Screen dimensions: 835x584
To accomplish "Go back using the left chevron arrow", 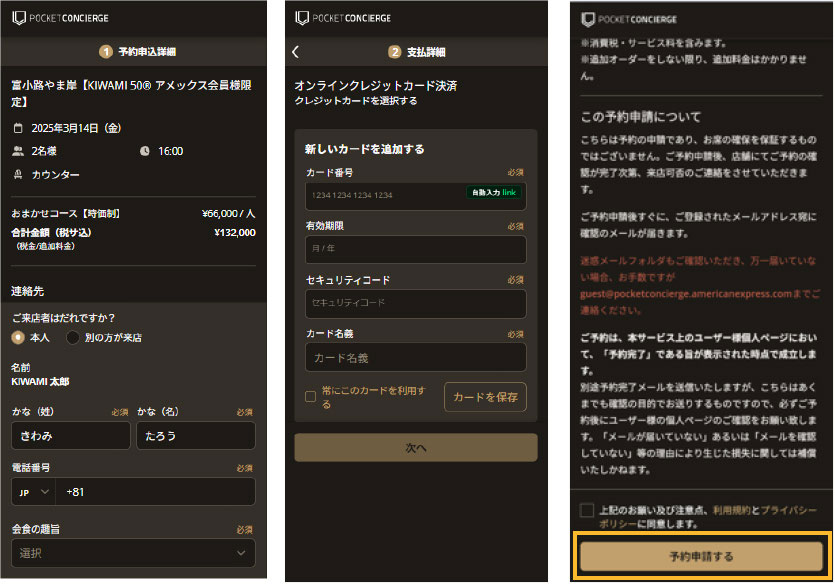I will click(x=296, y=52).
